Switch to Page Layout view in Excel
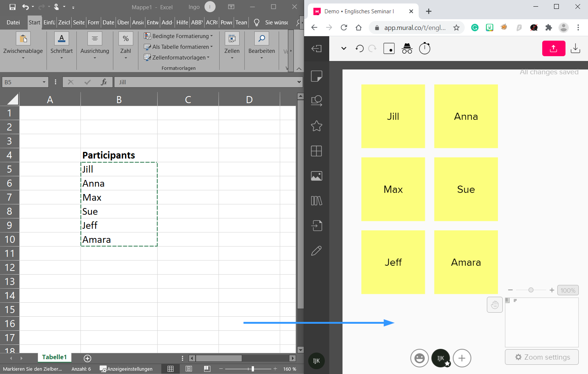The height and width of the screenshot is (374, 588). (189, 369)
